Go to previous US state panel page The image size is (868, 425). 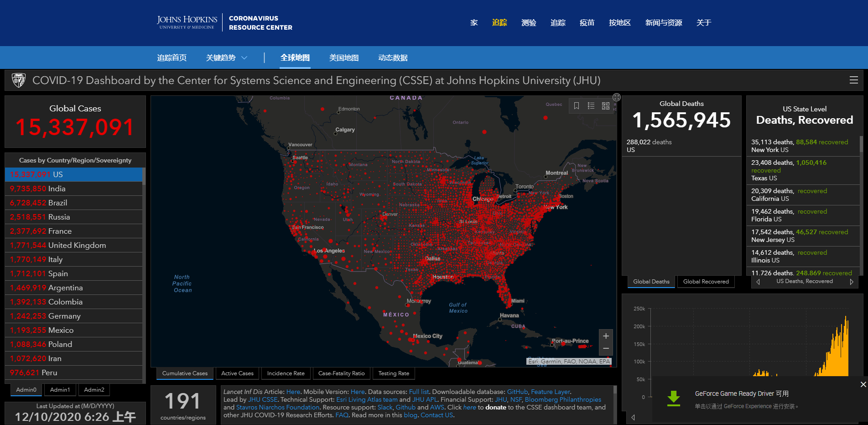(758, 282)
